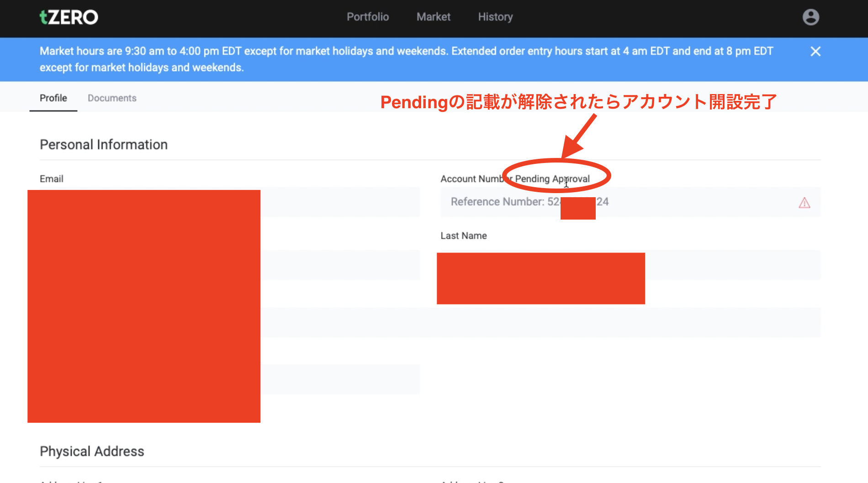Image resolution: width=868 pixels, height=483 pixels.
Task: Open the Portfolio page
Action: [x=368, y=17]
